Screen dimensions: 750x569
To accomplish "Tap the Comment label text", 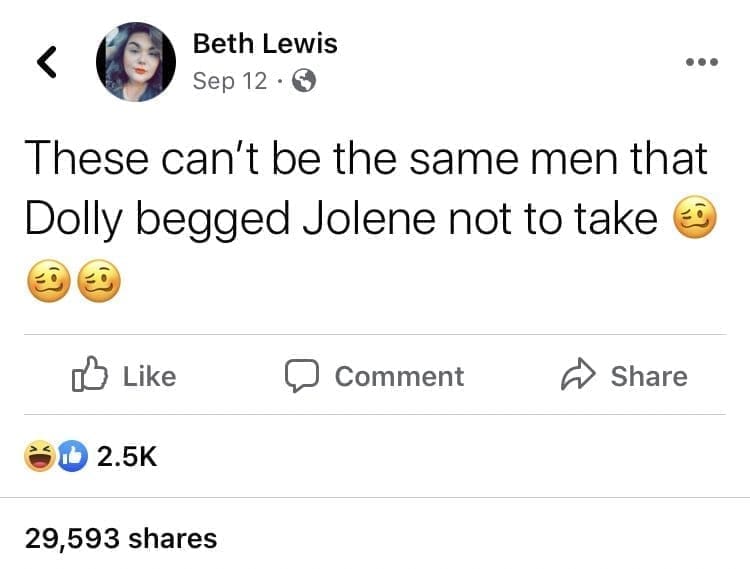I will 399,376.
